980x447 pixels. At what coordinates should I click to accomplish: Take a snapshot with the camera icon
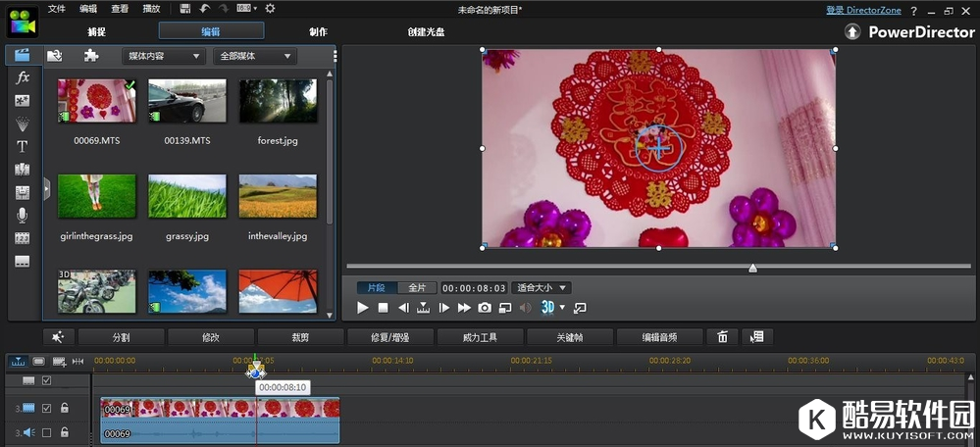485,308
